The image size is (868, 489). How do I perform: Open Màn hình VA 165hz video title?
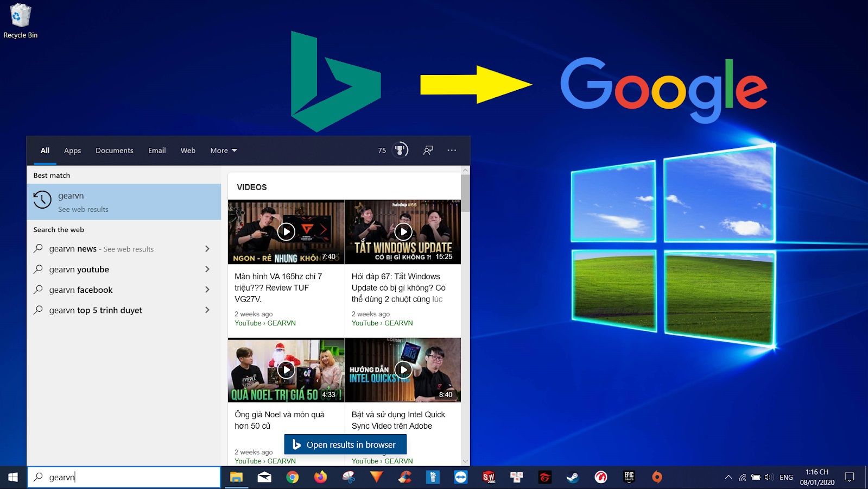click(x=278, y=288)
